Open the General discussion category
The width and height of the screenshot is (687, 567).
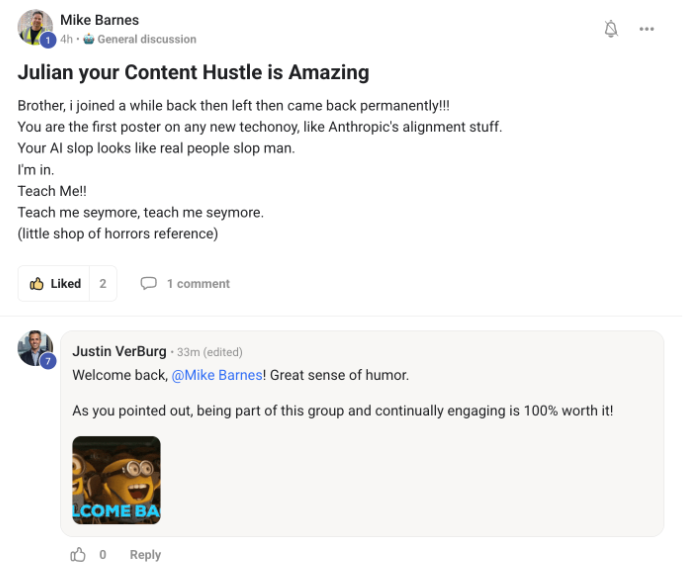pos(146,39)
